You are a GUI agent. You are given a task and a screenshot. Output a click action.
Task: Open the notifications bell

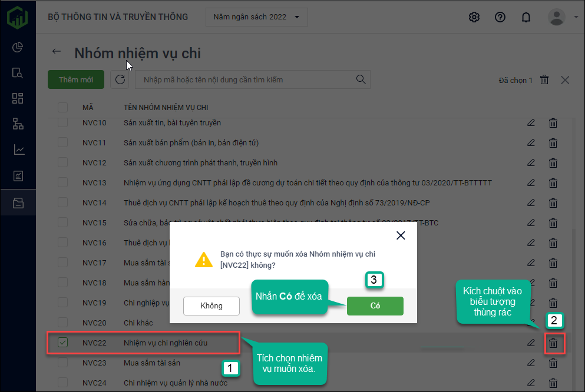pos(526,17)
